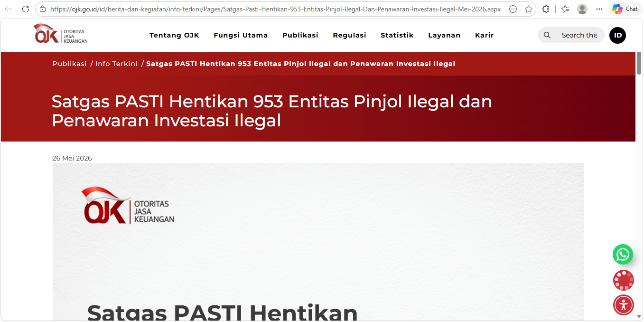Open the Fungsi Utama menu
644x322 pixels.
click(x=241, y=35)
